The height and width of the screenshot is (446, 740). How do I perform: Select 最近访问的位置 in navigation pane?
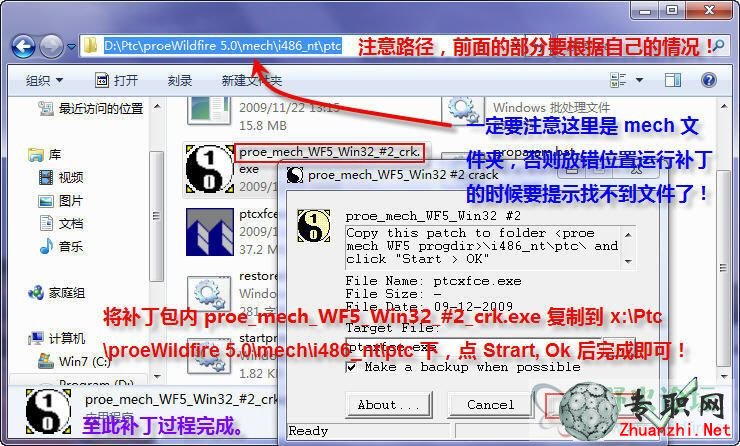coord(91,109)
